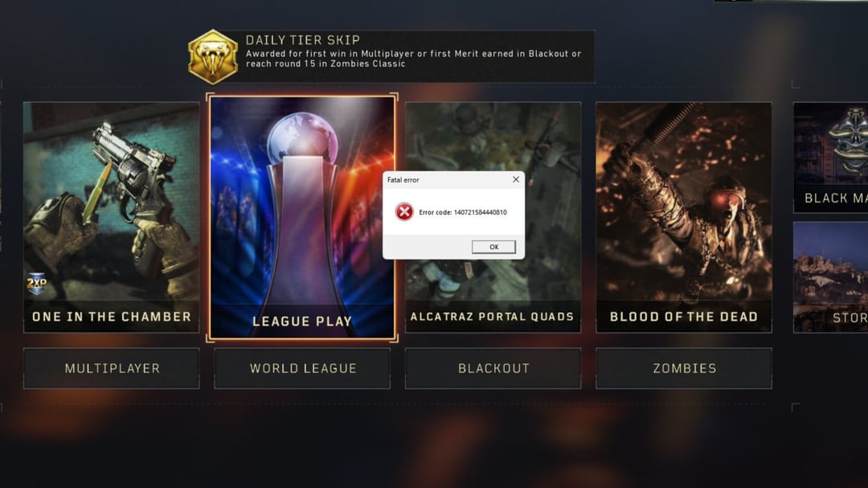Image resolution: width=868 pixels, height=488 pixels.
Task: Open the Store tile
Action: [x=830, y=277]
